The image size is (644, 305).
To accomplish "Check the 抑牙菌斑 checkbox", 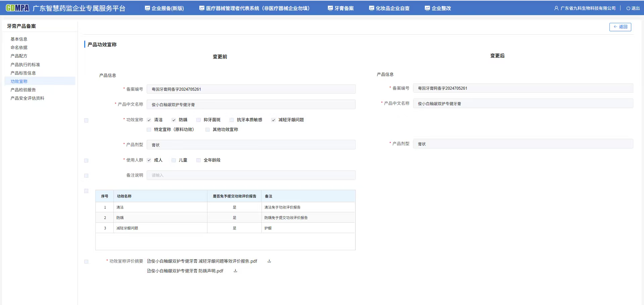I will coord(198,120).
